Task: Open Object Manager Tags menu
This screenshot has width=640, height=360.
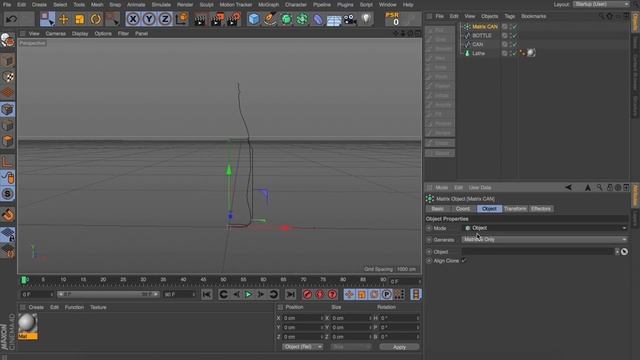Action: coord(509,16)
